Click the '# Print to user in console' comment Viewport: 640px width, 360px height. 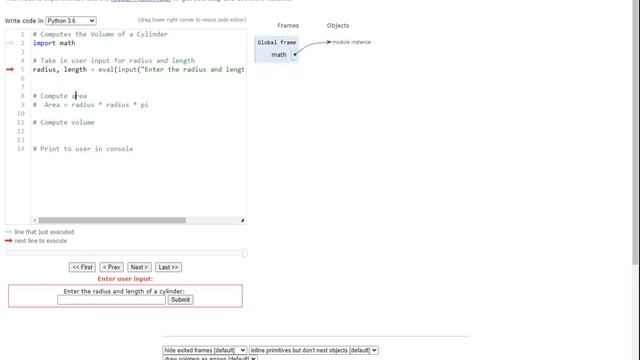83,149
